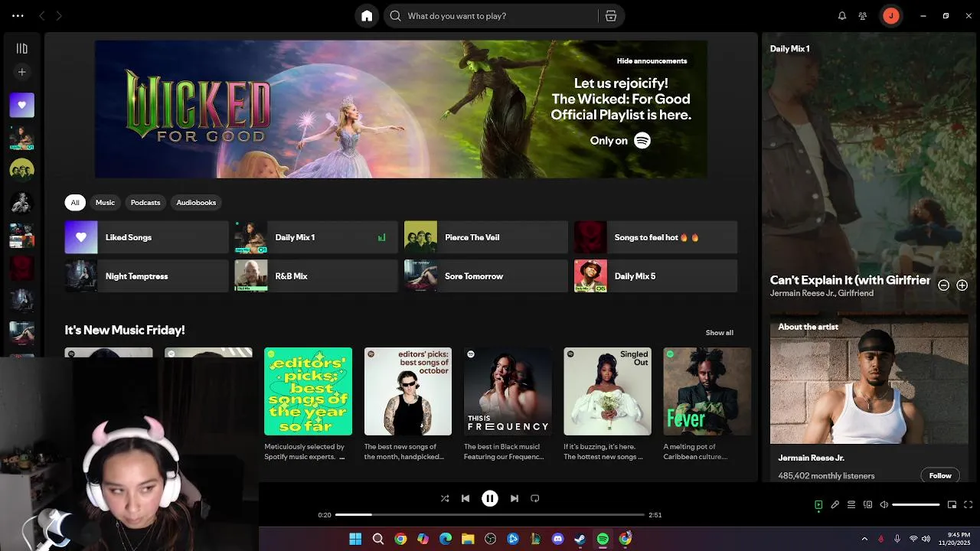Hide announcements on the banner

652,61
